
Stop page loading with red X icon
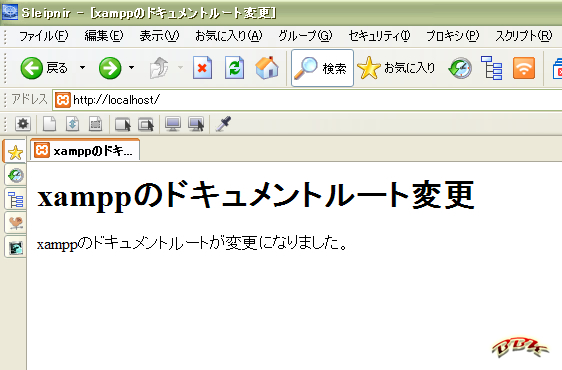pos(203,68)
